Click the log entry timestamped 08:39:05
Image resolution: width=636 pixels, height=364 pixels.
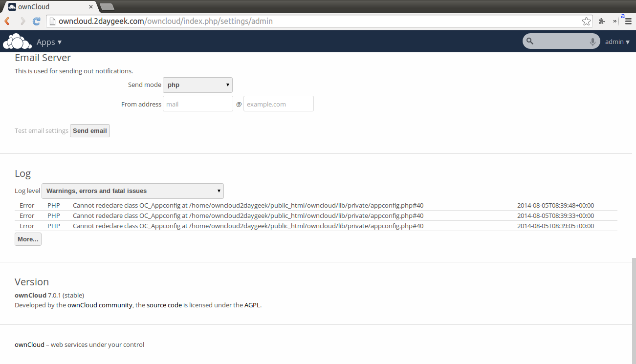coord(316,226)
